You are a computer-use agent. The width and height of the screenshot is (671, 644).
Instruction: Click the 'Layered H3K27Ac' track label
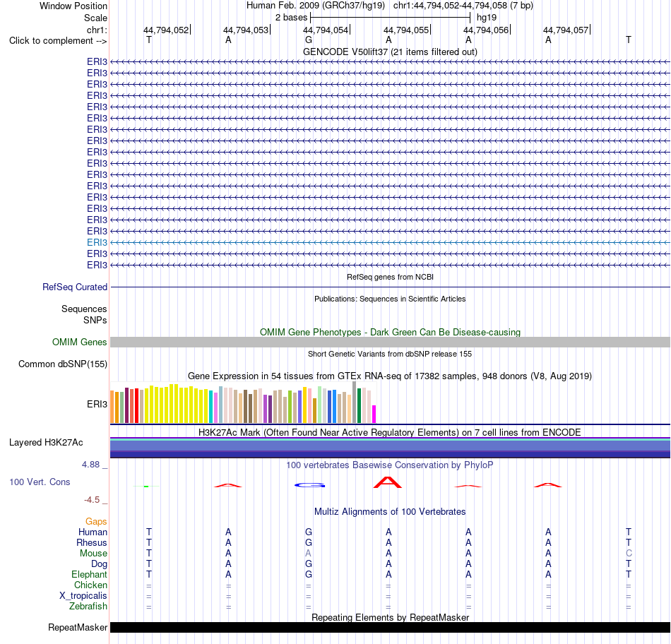(46, 443)
